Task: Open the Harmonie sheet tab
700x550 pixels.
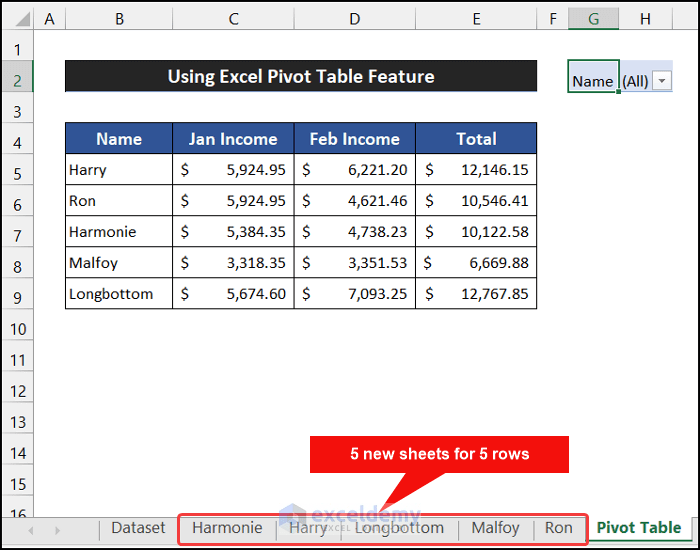Action: tap(227, 528)
